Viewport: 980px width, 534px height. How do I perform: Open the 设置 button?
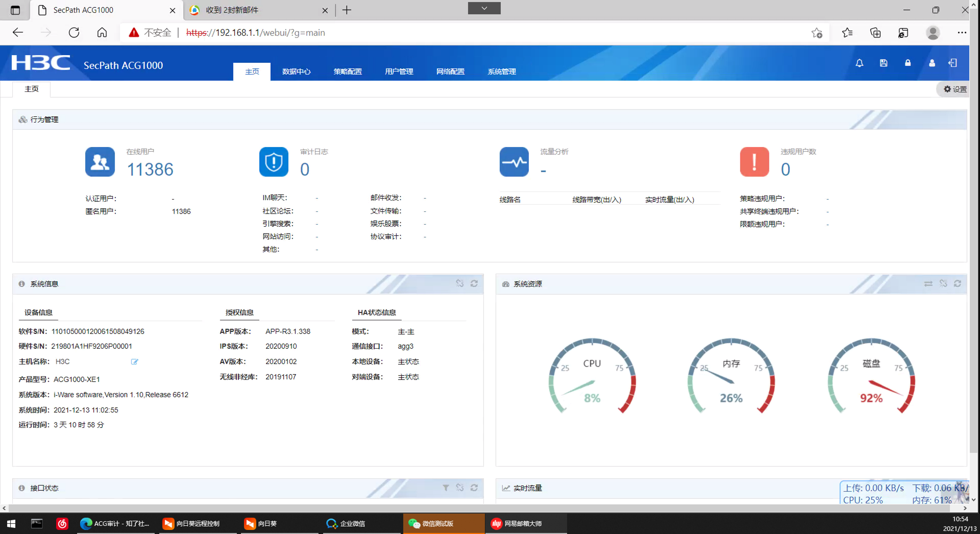point(955,89)
